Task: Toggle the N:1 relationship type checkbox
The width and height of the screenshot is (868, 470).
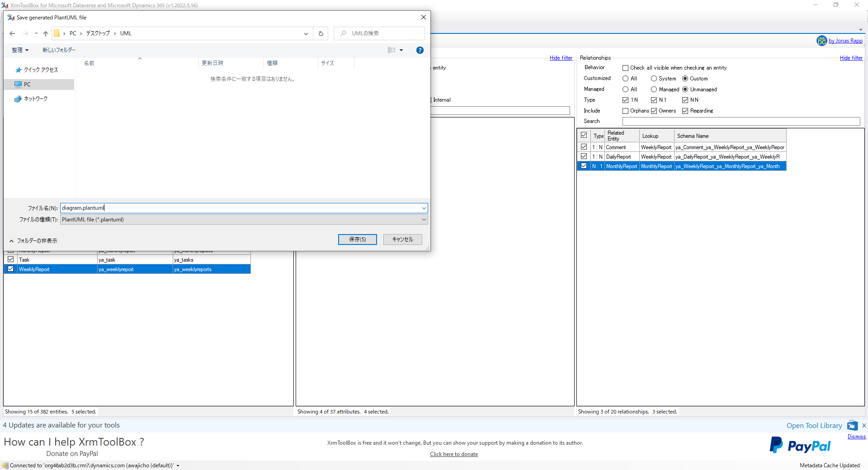Action: click(x=654, y=100)
